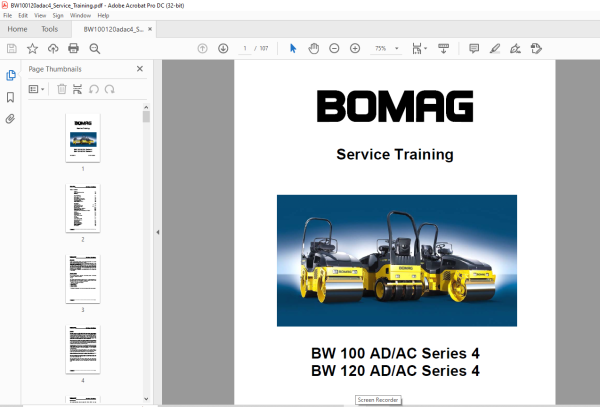Viewport: 600px width, 407px height.
Task: Zoom in with the plus button
Action: (x=355, y=49)
